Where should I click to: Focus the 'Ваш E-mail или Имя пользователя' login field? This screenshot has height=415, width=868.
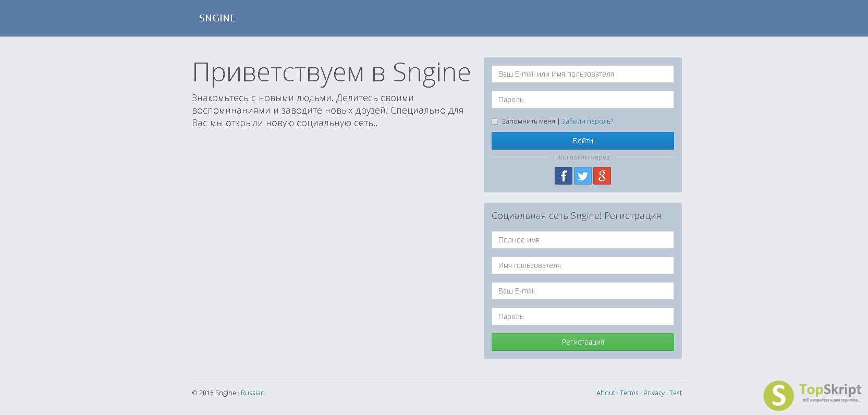583,74
